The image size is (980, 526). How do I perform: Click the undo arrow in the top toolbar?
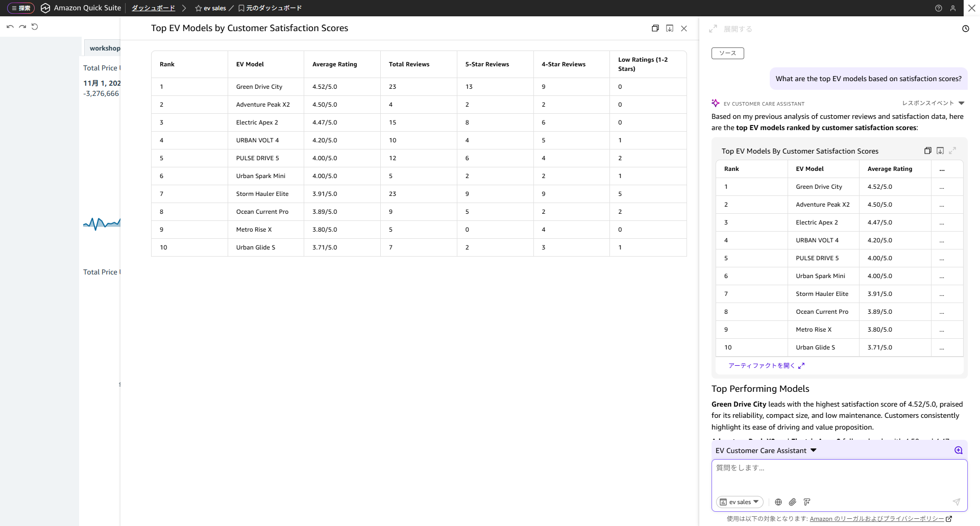pyautogui.click(x=10, y=27)
